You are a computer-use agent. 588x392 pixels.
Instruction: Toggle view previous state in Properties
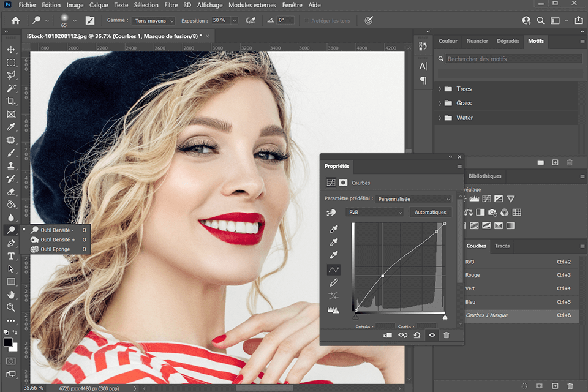pos(402,335)
